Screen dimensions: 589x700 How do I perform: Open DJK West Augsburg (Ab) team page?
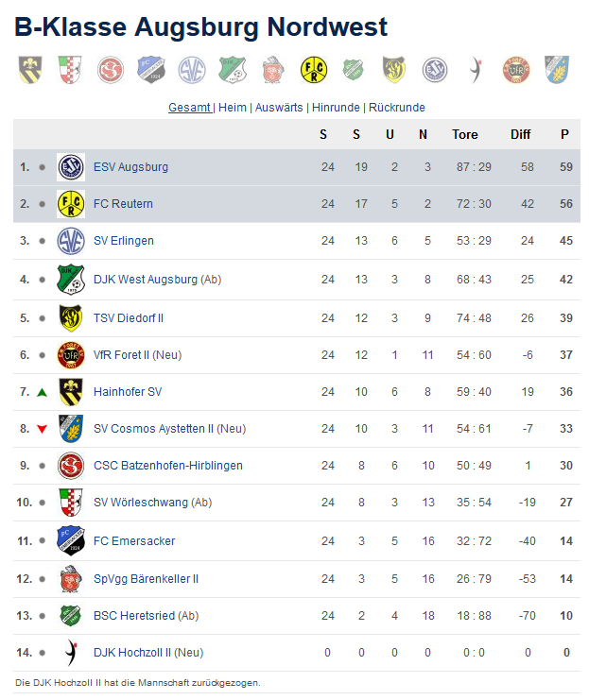click(157, 280)
